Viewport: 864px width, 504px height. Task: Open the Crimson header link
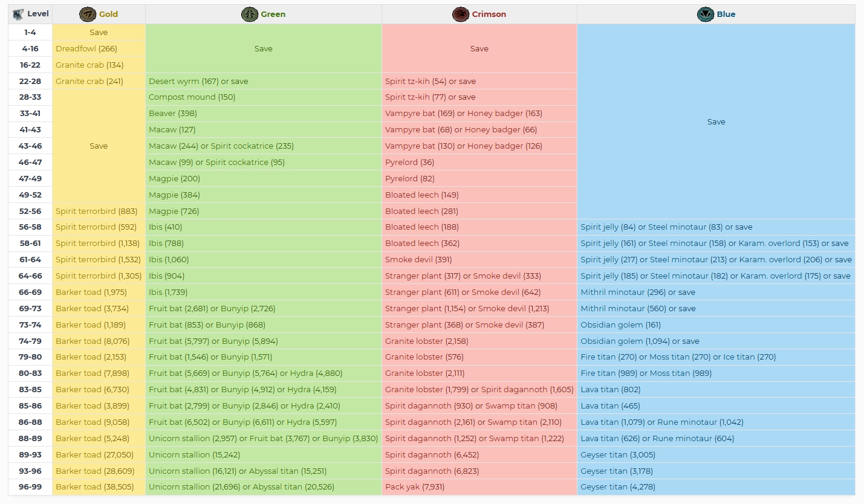pyautogui.click(x=489, y=14)
